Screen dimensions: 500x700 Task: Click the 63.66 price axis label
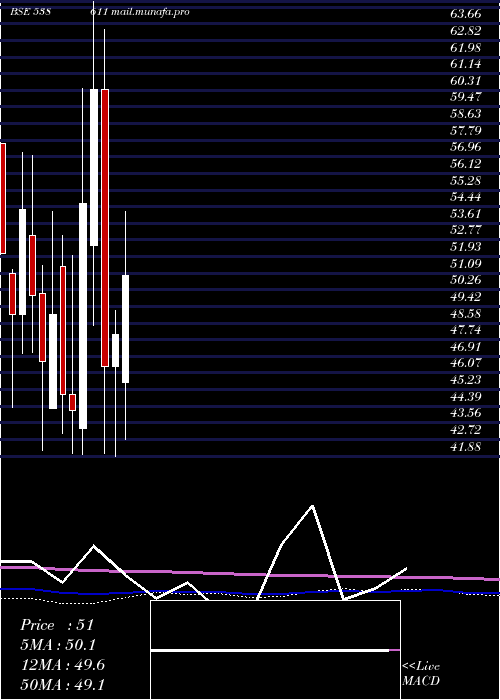coord(466,14)
